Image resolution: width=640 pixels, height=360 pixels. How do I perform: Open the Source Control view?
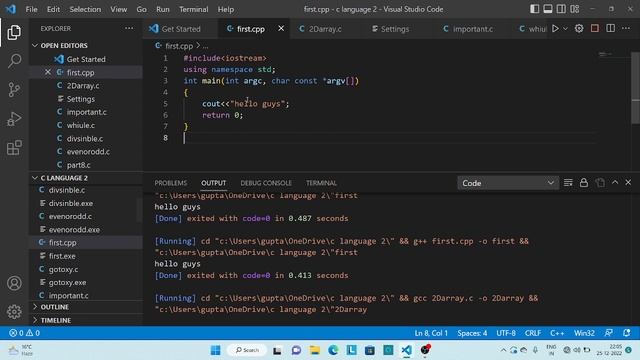pos(14,89)
